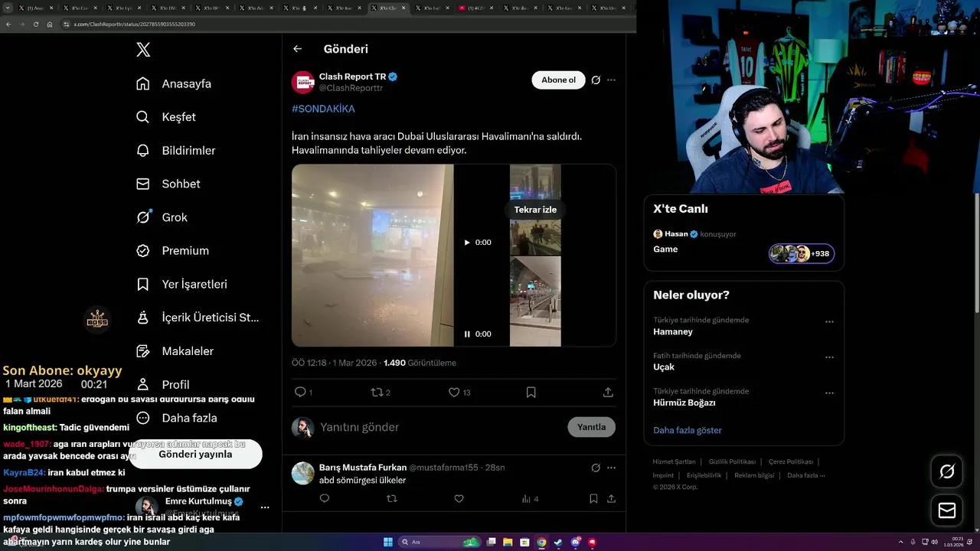The image size is (980, 551).
Task: Bookmark the Clash Report post
Action: 531,392
